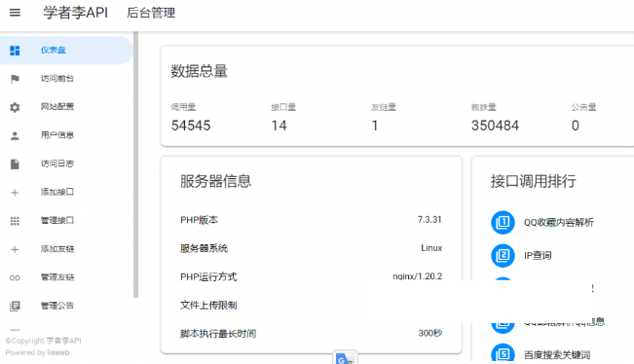Open 仪表盘 in the sidebar

pos(66,50)
